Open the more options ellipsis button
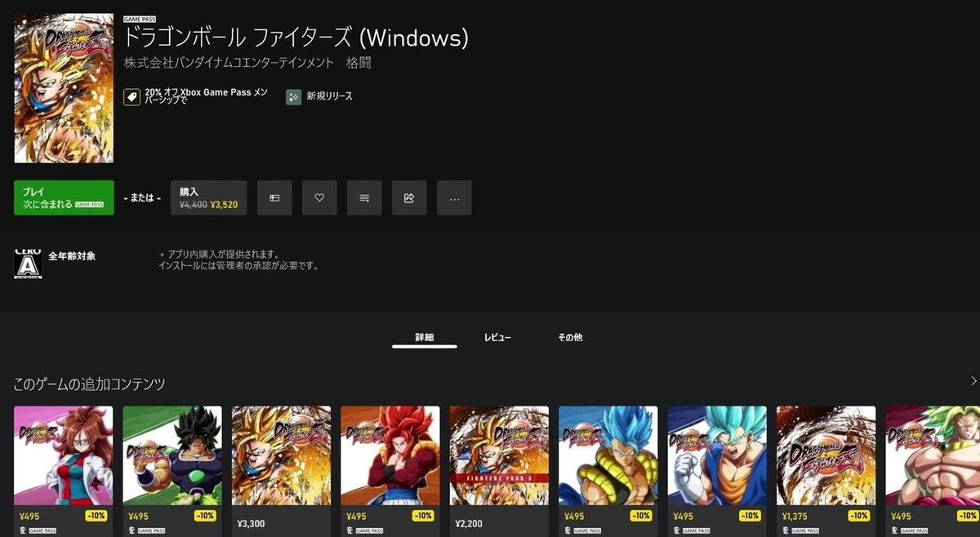The width and height of the screenshot is (980, 537). point(454,197)
